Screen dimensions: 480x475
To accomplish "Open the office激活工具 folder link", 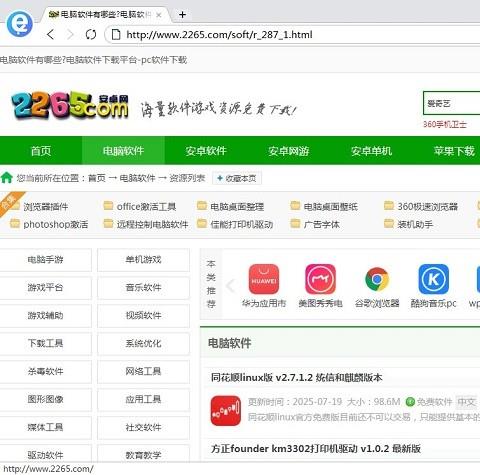I will [146, 207].
